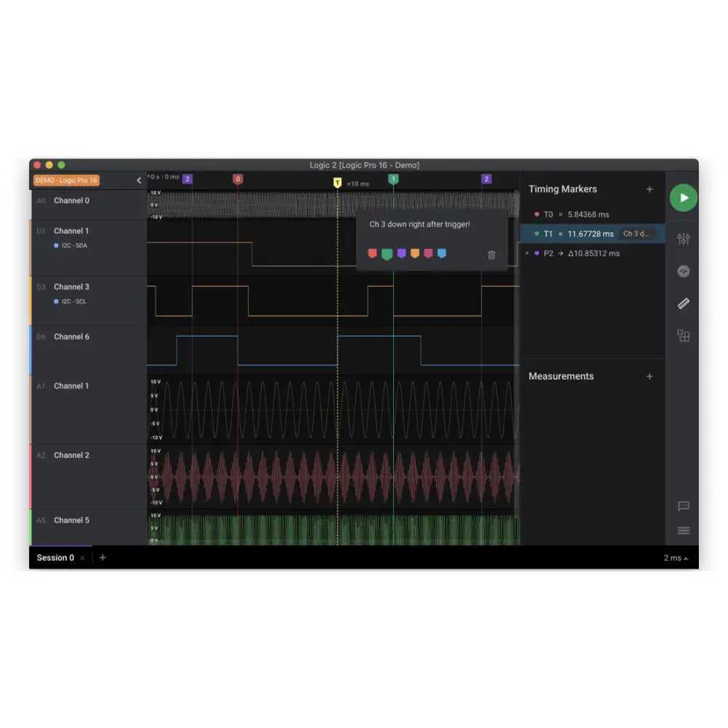Open the capture log list icon
Screen dimensions: 728x728
point(683,530)
